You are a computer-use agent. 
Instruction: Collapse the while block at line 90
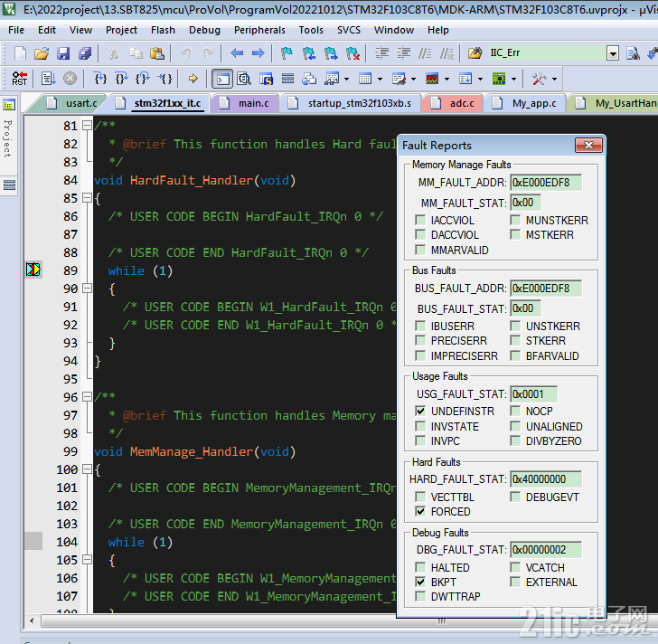click(87, 288)
